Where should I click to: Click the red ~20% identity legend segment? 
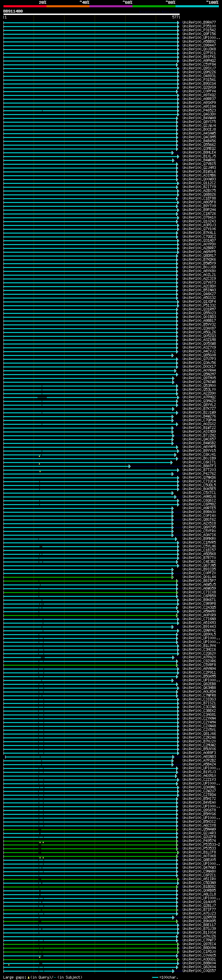(25, 6)
